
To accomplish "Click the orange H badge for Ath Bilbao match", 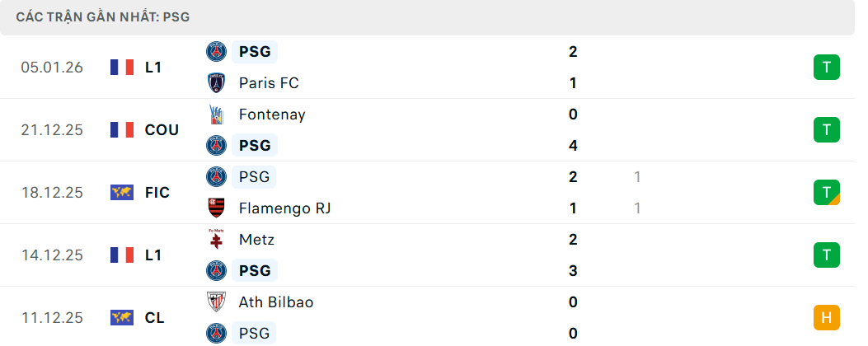I will pyautogui.click(x=826, y=318).
